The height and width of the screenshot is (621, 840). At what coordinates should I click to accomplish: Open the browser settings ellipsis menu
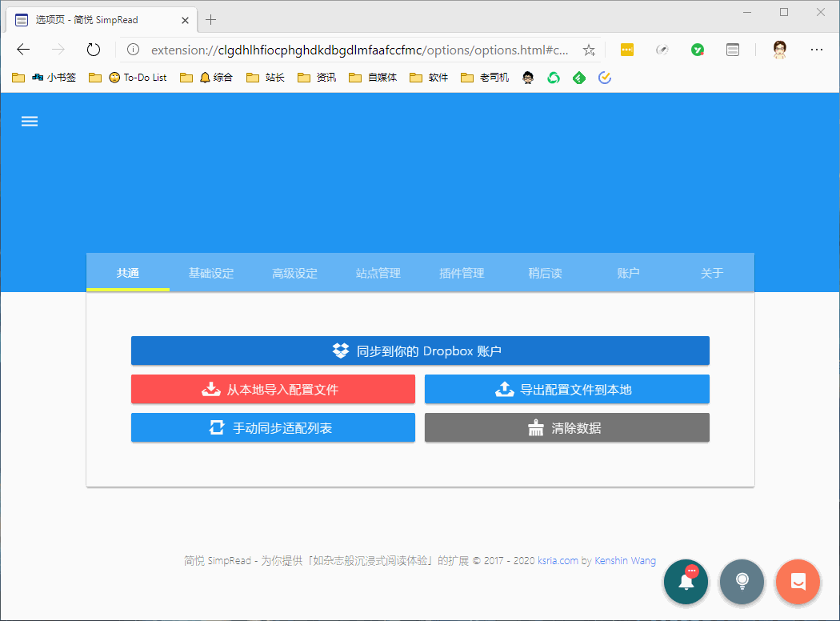click(x=817, y=50)
